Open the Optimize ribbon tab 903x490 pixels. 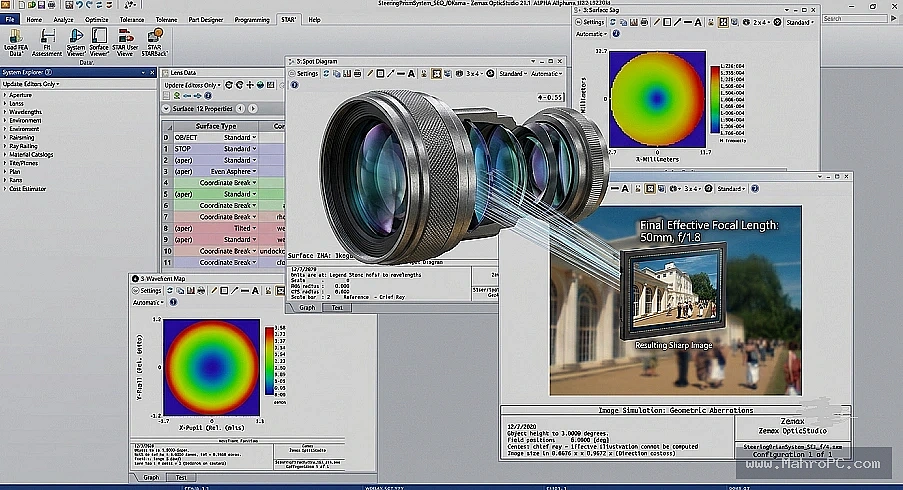coord(96,20)
